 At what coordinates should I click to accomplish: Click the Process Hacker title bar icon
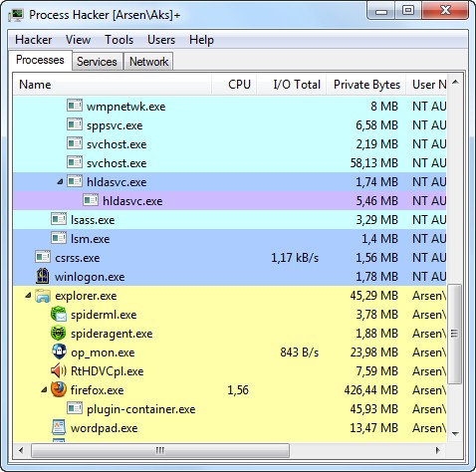pyautogui.click(x=16, y=15)
